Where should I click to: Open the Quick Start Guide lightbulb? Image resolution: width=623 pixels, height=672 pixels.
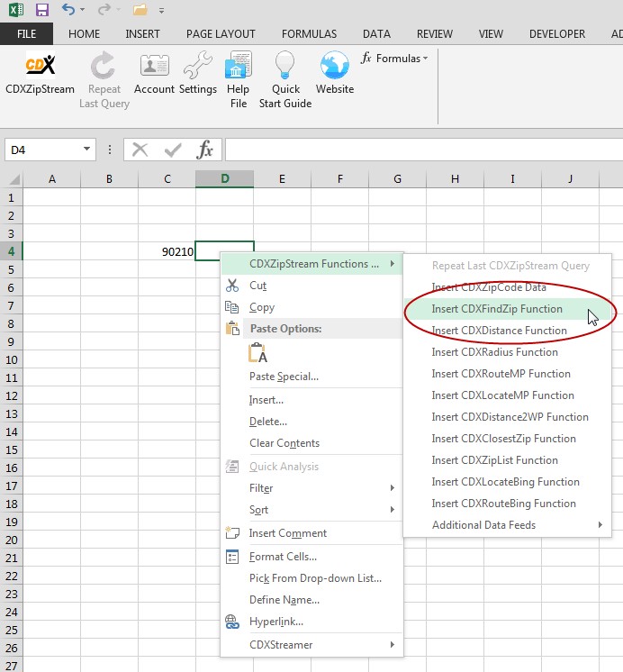tap(284, 65)
